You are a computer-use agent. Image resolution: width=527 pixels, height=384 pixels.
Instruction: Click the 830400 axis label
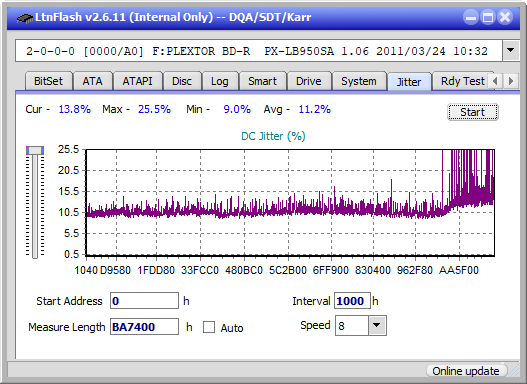(373, 270)
